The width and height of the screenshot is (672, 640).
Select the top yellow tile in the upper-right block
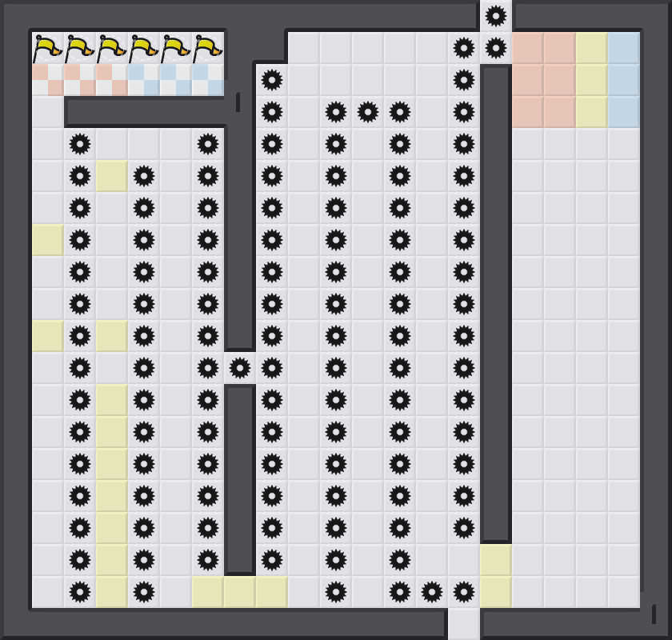(x=592, y=48)
